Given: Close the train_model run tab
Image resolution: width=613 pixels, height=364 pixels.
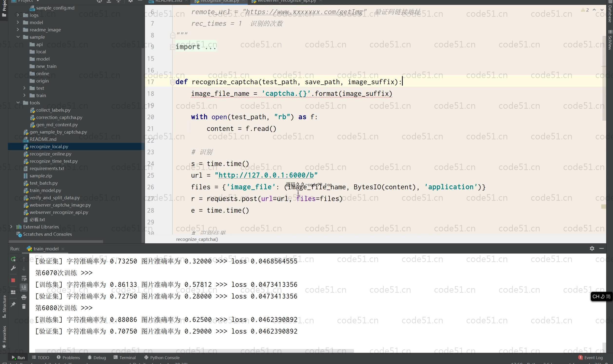Looking at the screenshot, I should pyautogui.click(x=63, y=249).
